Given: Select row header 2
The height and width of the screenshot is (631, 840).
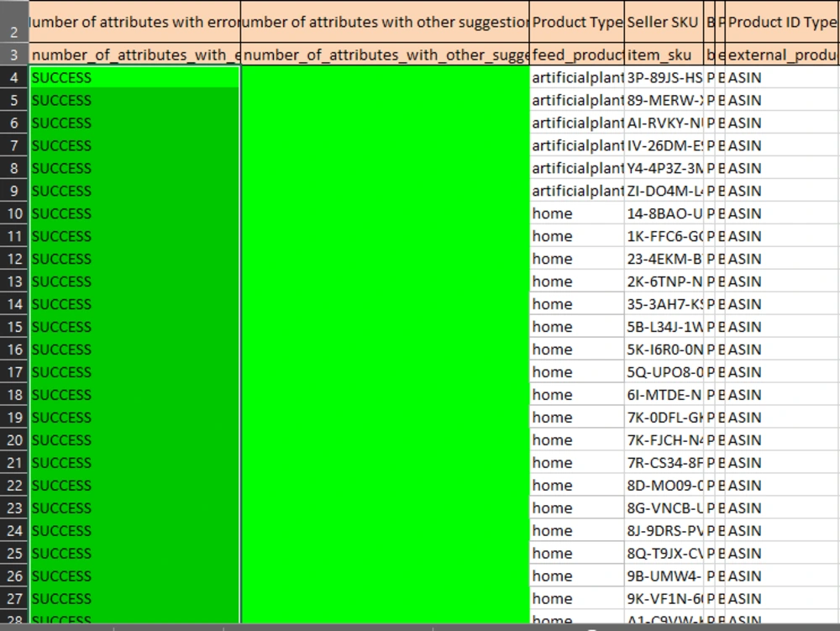Looking at the screenshot, I should [14, 22].
